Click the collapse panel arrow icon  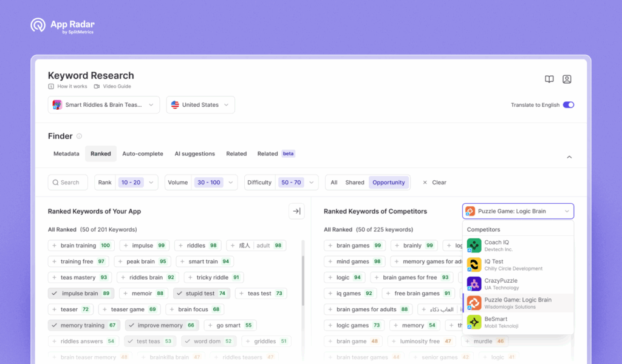pos(569,157)
